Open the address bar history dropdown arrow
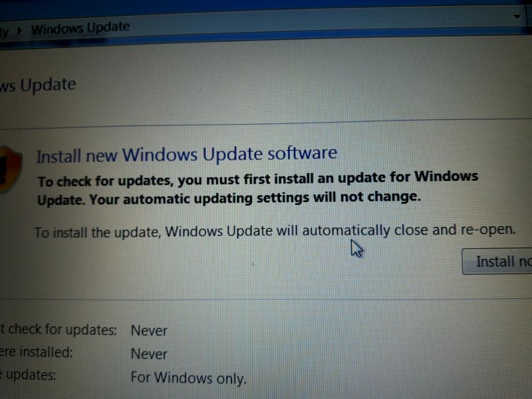Image resolution: width=532 pixels, height=399 pixels. 517,16
